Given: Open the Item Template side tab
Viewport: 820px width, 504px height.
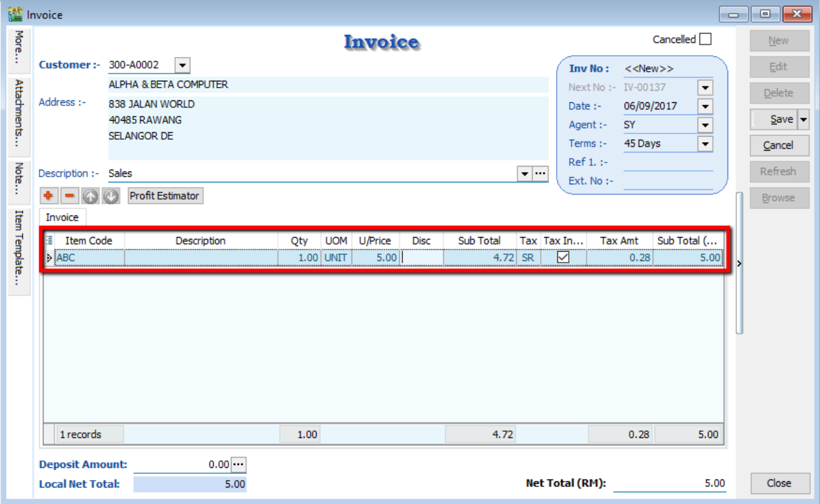Looking at the screenshot, I should point(19,249).
